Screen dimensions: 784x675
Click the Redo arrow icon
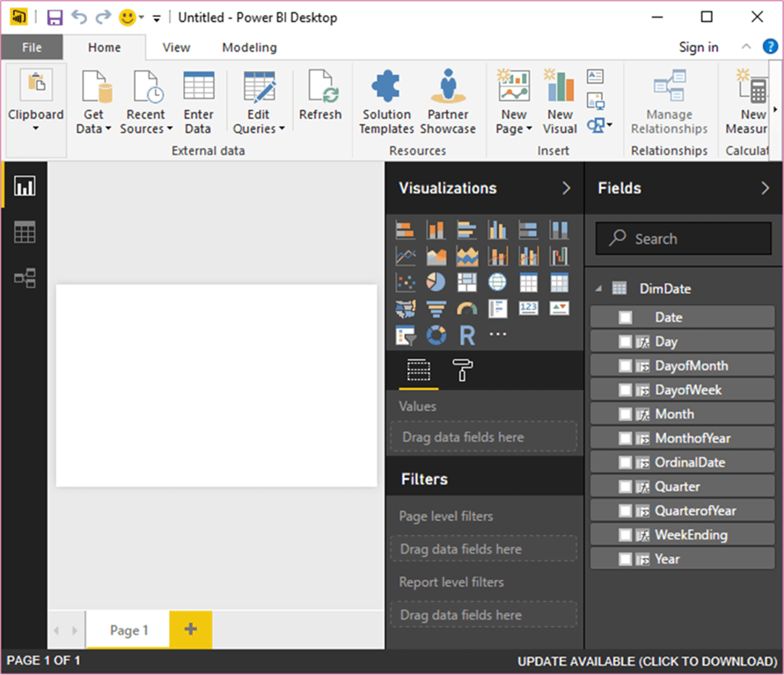pos(103,17)
